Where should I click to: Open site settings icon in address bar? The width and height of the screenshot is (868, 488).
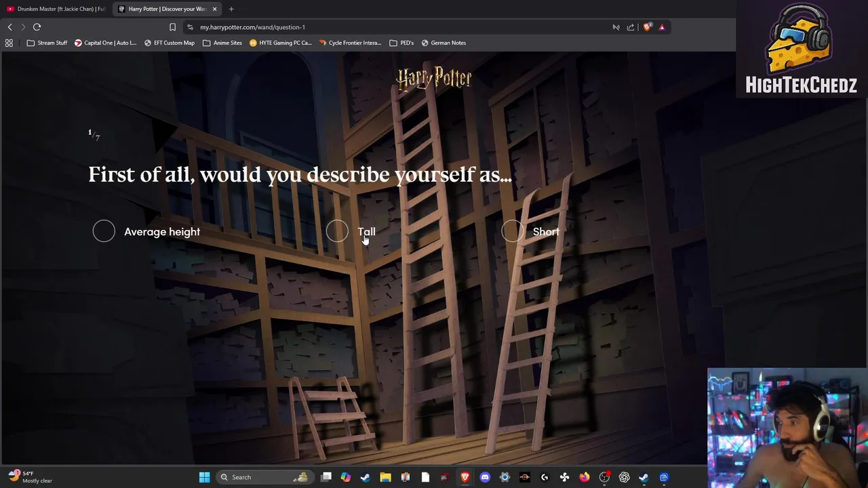click(190, 27)
